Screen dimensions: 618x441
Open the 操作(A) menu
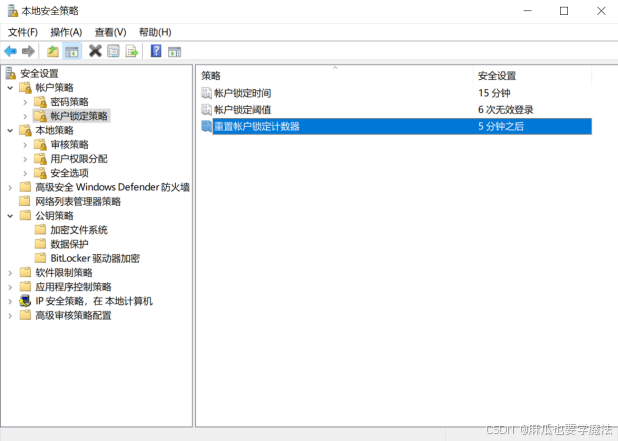coord(66,32)
